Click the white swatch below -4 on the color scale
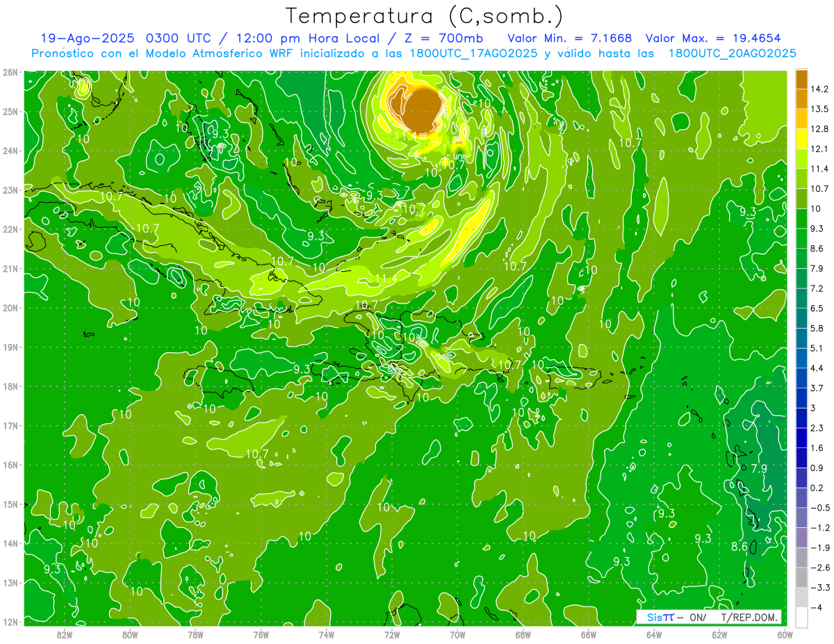The width and height of the screenshot is (834, 644). point(801,617)
